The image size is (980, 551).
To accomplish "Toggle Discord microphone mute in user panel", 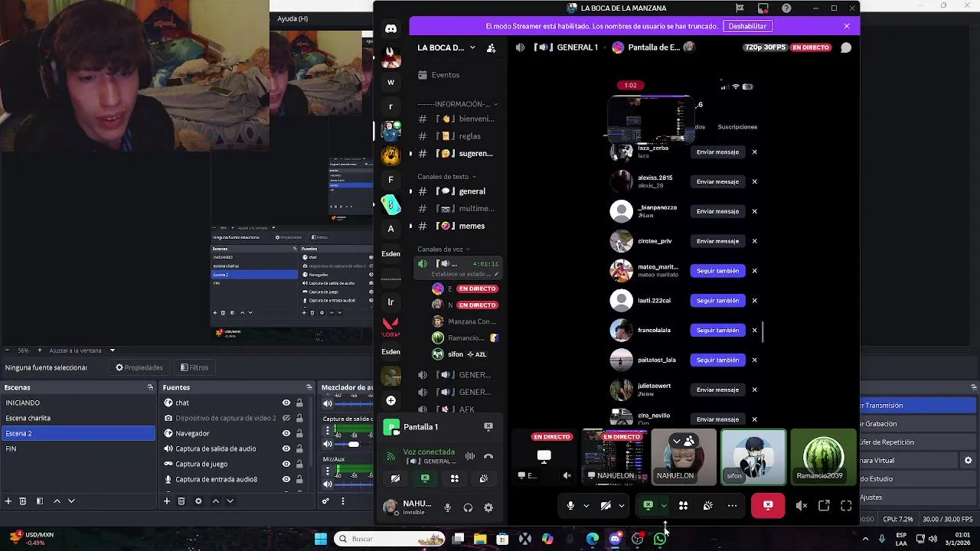I will (x=448, y=507).
